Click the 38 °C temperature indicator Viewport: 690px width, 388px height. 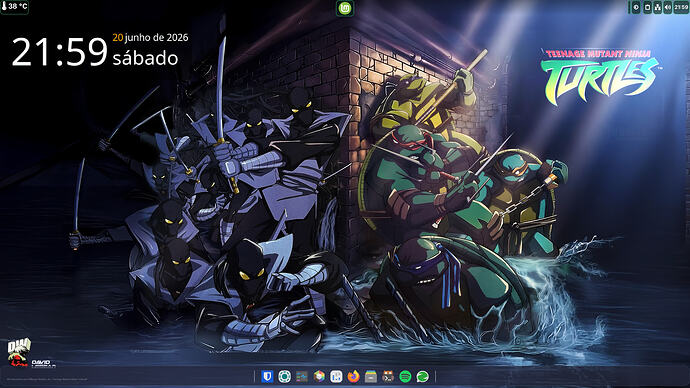tap(15, 7)
